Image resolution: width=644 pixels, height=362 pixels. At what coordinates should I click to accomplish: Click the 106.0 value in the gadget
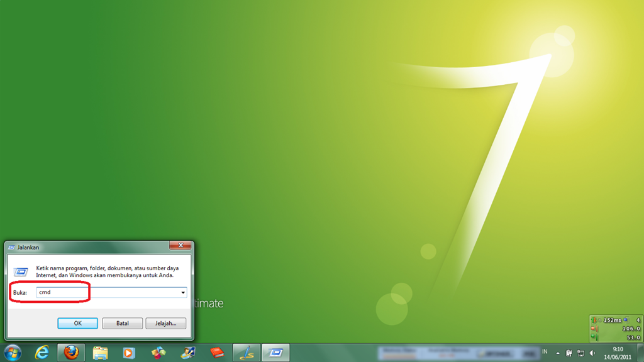(x=631, y=328)
